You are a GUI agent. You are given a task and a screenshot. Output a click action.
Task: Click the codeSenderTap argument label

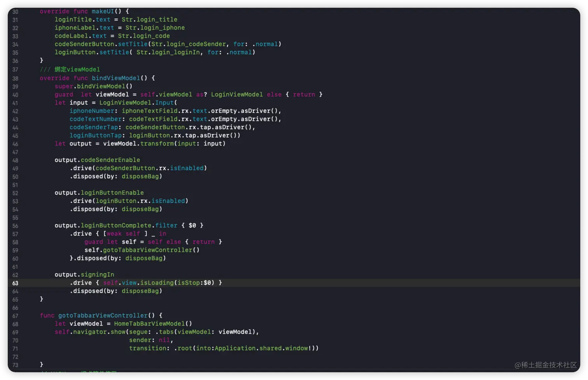click(94, 127)
